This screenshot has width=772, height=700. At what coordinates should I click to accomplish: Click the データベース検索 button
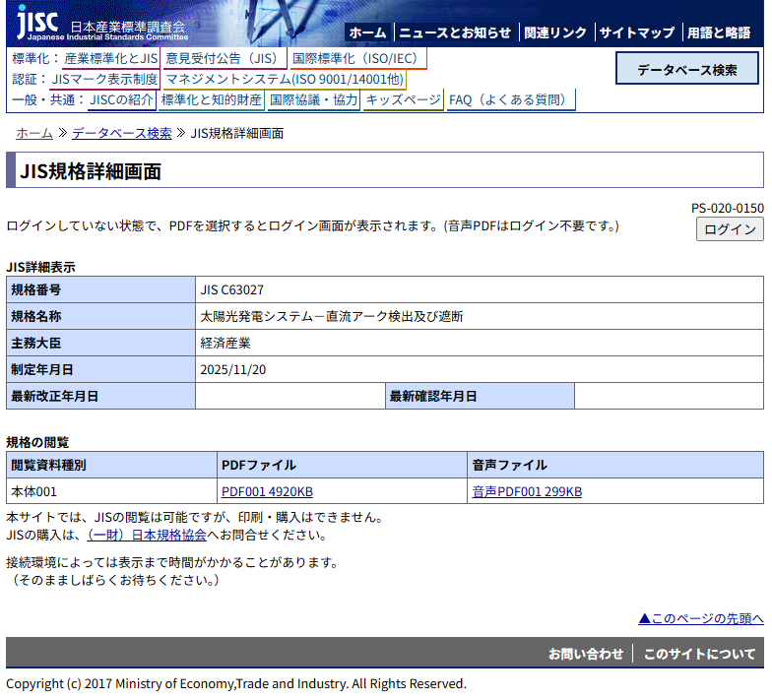[686, 70]
